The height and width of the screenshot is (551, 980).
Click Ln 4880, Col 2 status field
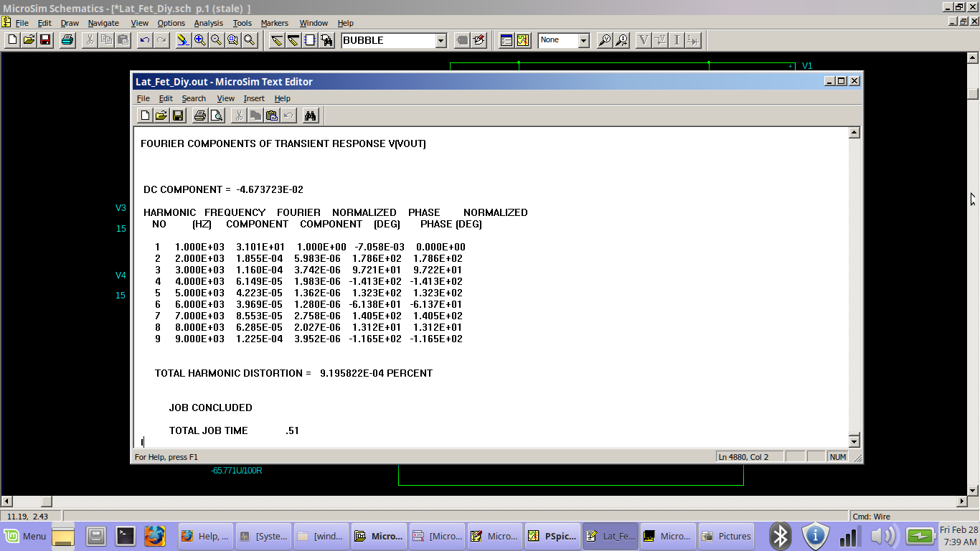750,457
